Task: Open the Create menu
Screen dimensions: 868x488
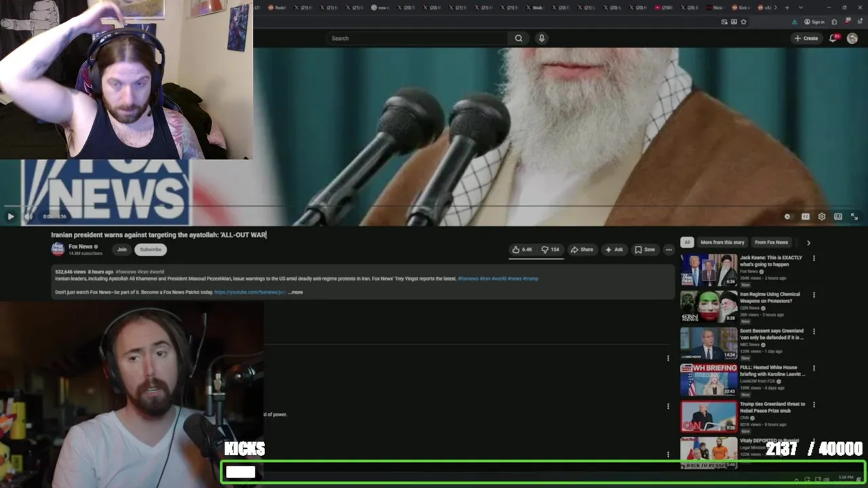Action: pos(806,38)
